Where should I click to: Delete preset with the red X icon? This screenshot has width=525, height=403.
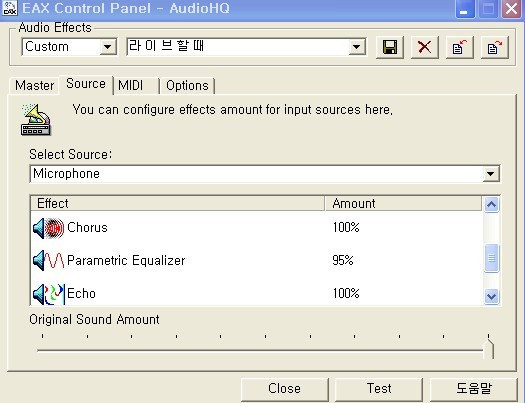tap(425, 48)
